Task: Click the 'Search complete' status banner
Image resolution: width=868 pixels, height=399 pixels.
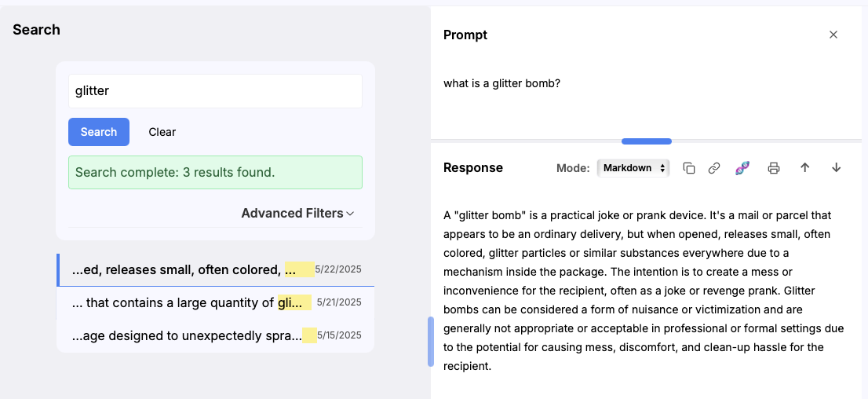Action: [x=215, y=172]
